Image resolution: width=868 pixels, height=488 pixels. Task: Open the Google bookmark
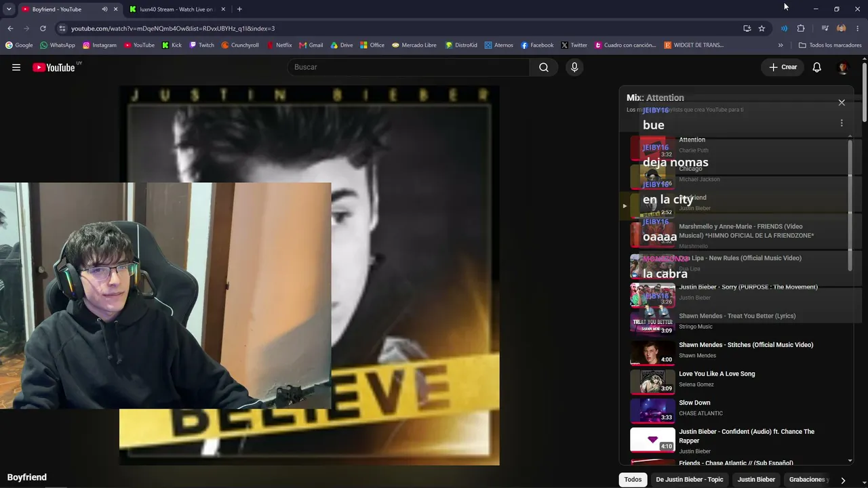(19, 45)
